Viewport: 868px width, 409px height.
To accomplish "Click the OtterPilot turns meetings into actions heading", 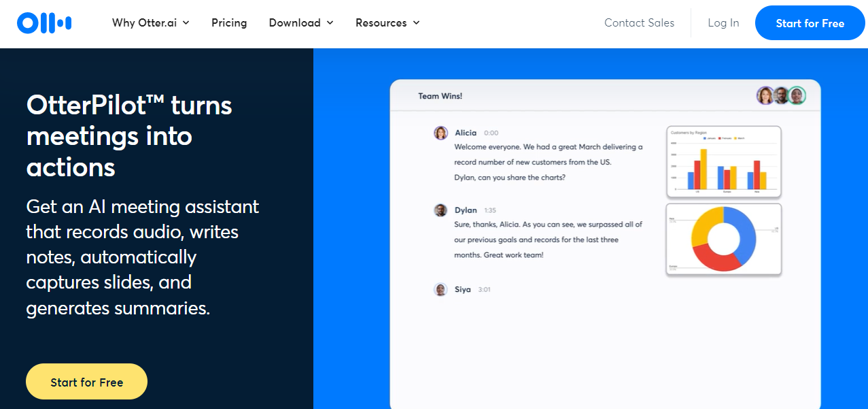I will 129,136.
